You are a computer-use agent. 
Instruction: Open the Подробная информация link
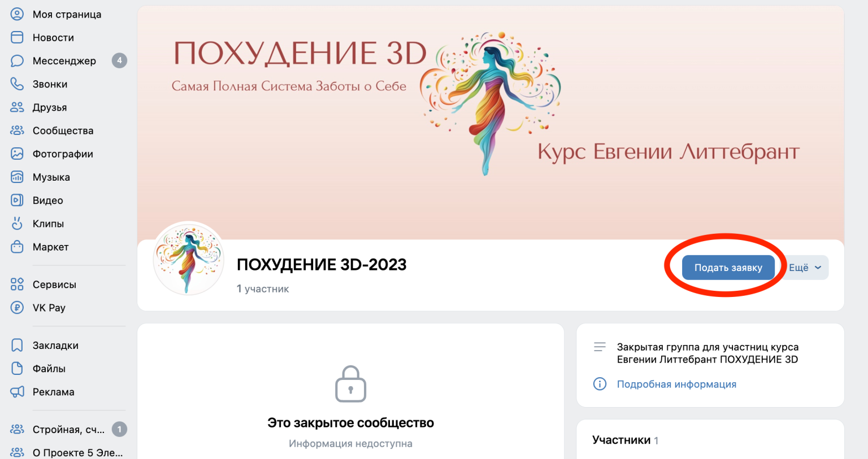676,384
